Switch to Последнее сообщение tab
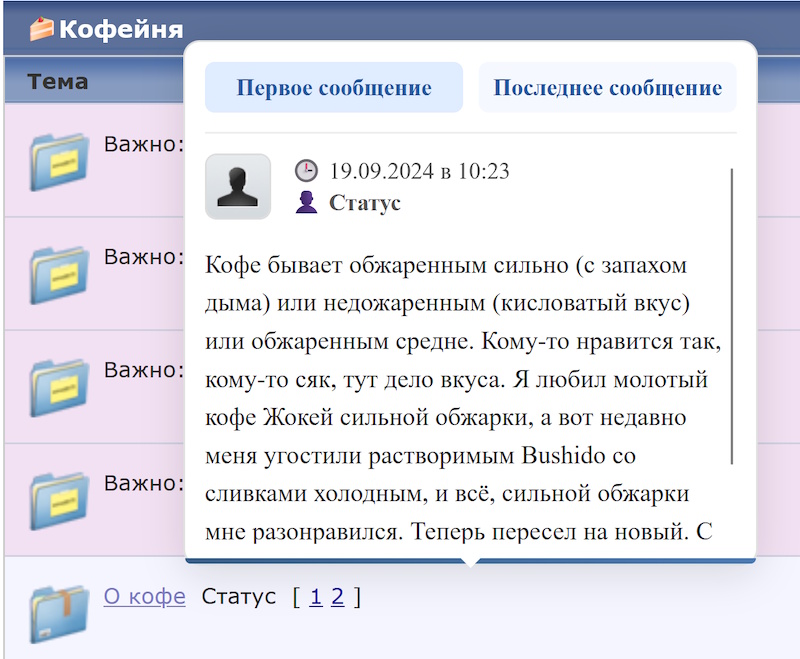 (607, 87)
